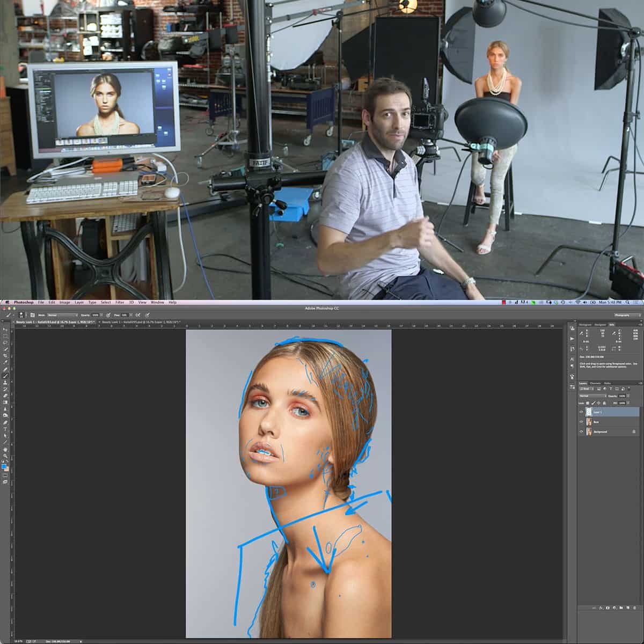Select the Type tool
644x644 pixels.
click(x=5, y=429)
